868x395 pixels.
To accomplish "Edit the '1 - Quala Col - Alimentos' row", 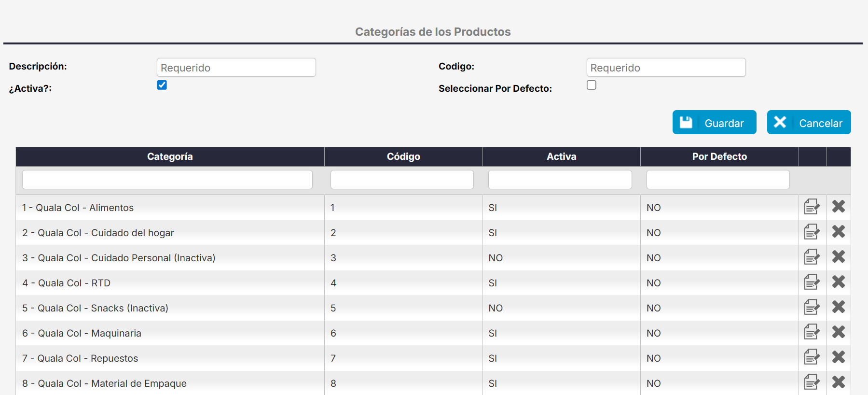I will point(812,207).
